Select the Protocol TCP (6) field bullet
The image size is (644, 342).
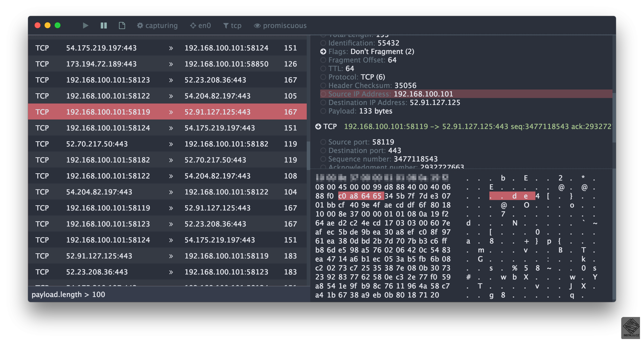coord(323,77)
